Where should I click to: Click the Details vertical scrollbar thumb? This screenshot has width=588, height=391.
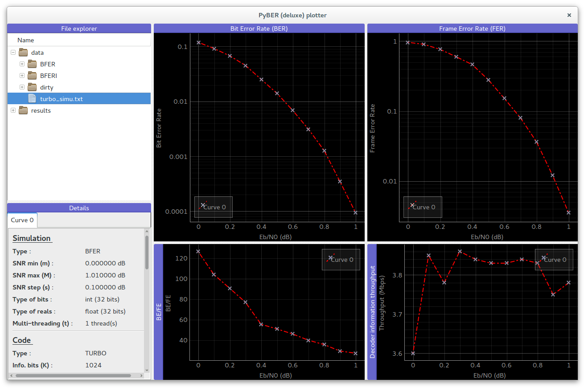(147, 253)
